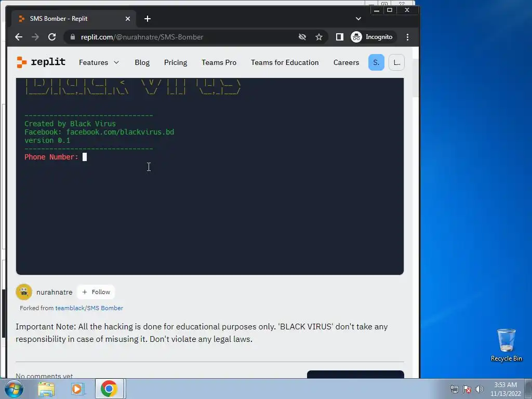Open the Blog page

coord(142,62)
